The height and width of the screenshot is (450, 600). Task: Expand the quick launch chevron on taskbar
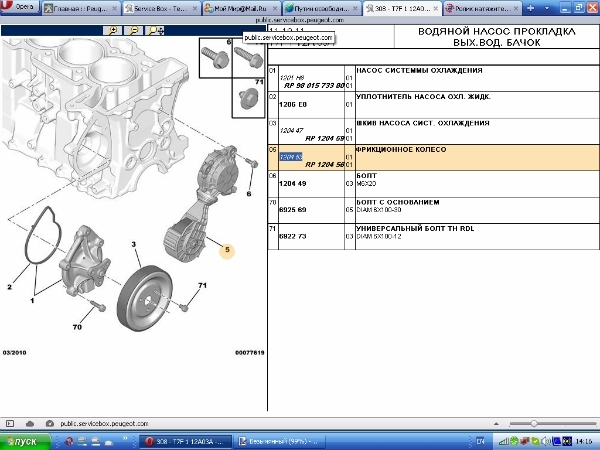tap(125, 438)
